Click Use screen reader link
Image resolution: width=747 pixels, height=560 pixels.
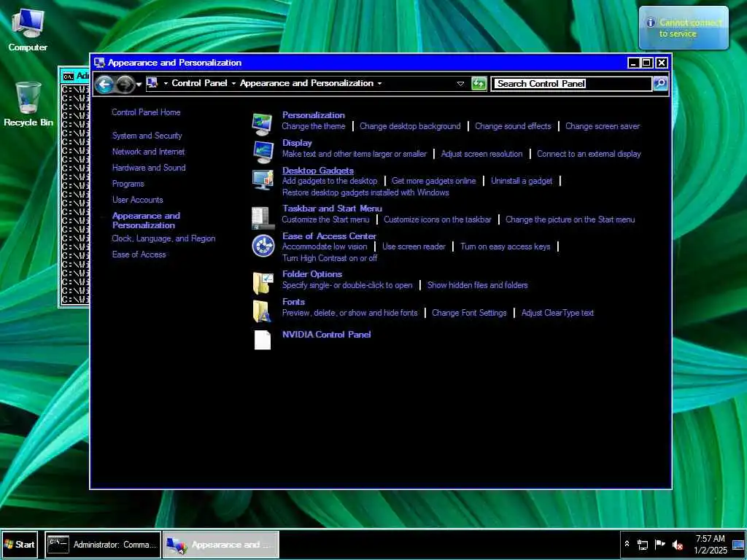tap(414, 246)
